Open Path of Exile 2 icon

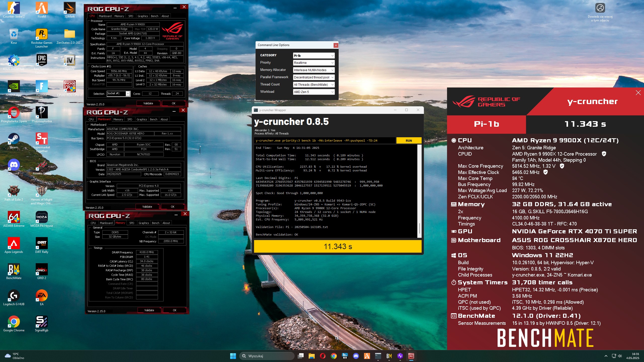pos(14,193)
